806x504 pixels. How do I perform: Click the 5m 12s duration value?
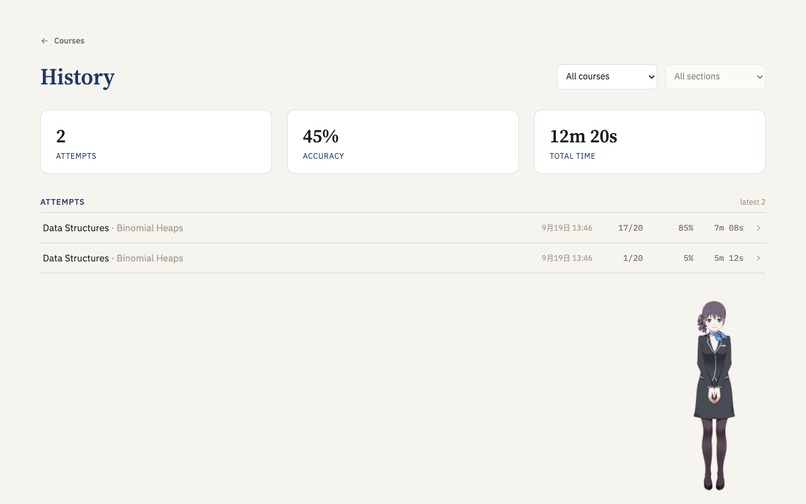728,258
